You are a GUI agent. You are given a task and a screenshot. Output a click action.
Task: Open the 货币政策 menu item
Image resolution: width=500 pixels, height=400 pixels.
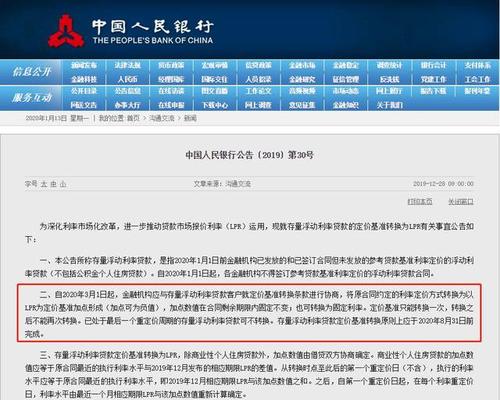171,65
